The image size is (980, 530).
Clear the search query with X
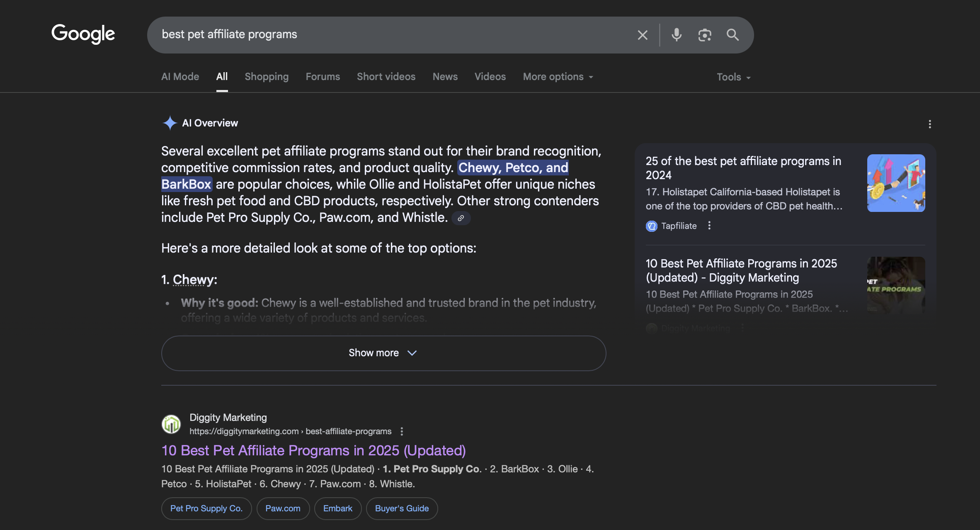pyautogui.click(x=643, y=35)
